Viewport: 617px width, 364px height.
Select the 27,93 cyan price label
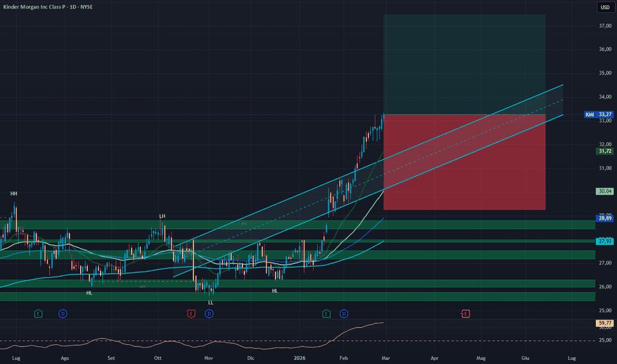point(605,241)
